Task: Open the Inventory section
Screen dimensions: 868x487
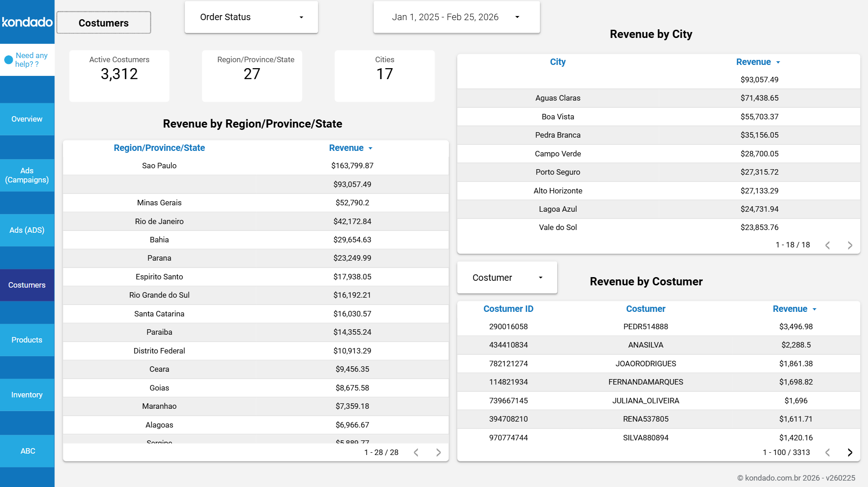Action: click(x=27, y=395)
